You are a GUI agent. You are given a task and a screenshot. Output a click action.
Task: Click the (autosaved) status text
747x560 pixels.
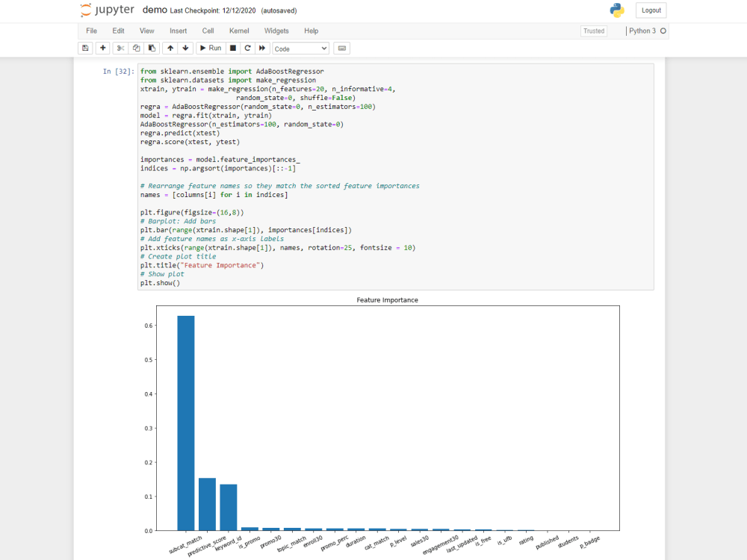click(279, 10)
